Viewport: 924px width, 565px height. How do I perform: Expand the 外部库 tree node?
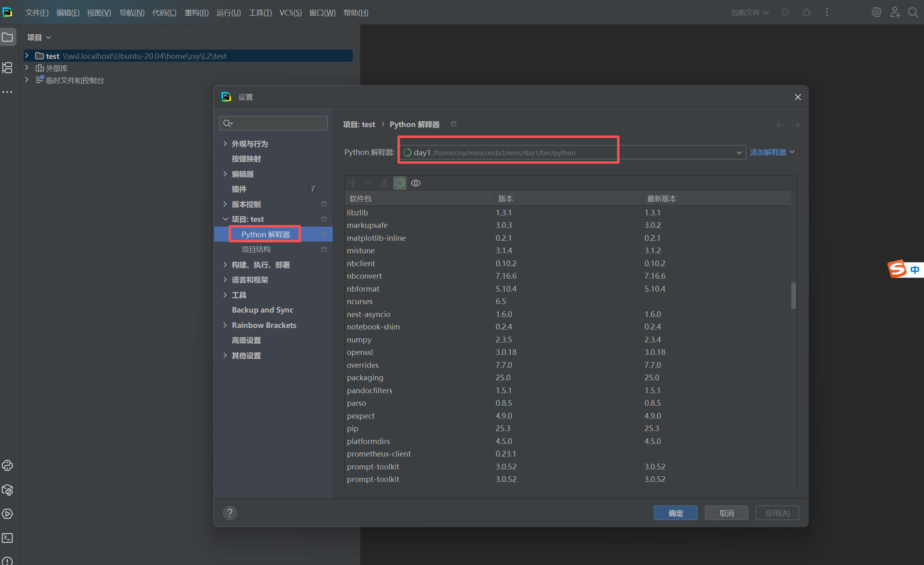pyautogui.click(x=27, y=68)
